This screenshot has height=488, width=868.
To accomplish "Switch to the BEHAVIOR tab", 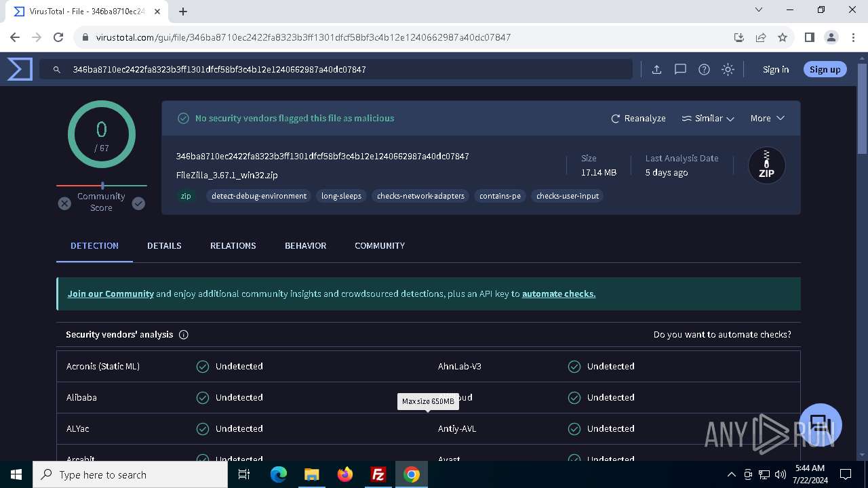I will click(305, 245).
